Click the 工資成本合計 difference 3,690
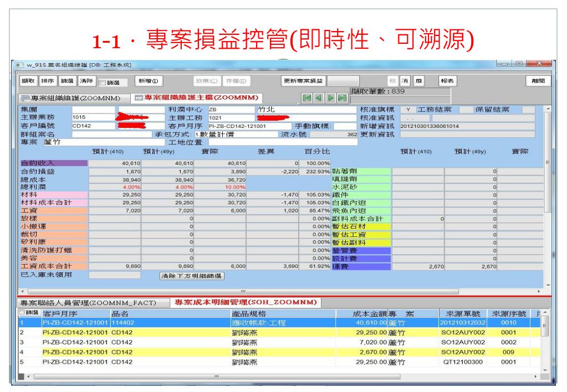 click(x=273, y=266)
